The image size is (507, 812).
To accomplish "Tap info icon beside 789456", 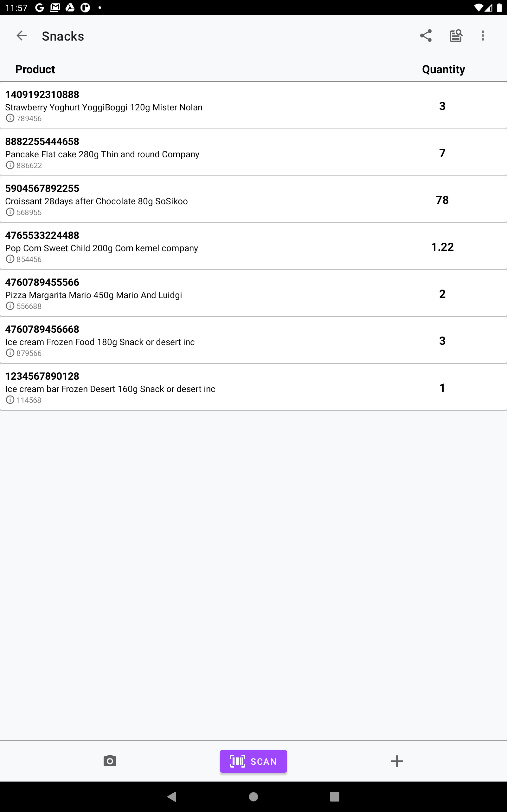I will pos(10,118).
